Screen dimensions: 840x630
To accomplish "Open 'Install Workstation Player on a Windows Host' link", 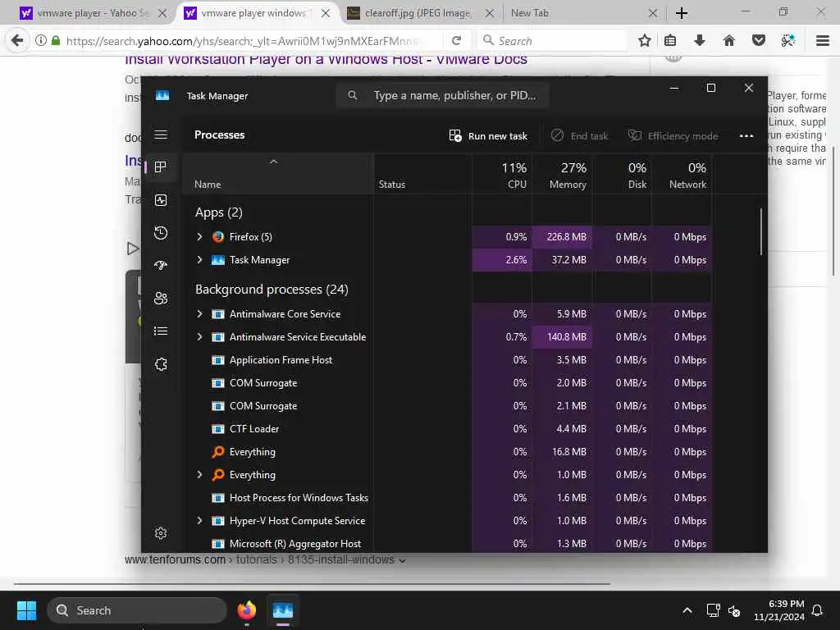I will point(326,60).
